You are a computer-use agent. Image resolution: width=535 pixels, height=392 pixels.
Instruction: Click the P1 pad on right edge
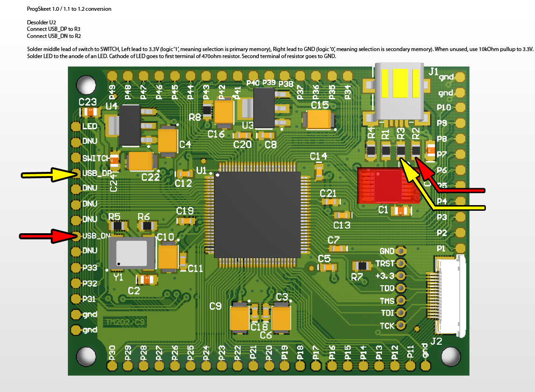(x=460, y=249)
